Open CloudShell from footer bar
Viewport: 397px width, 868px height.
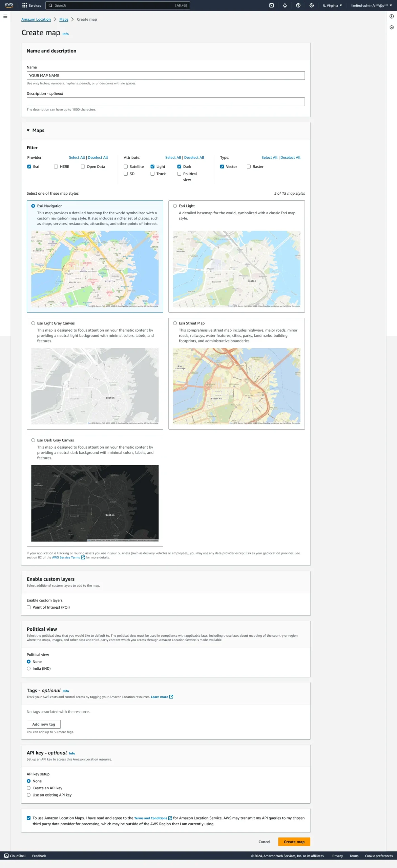point(15,856)
